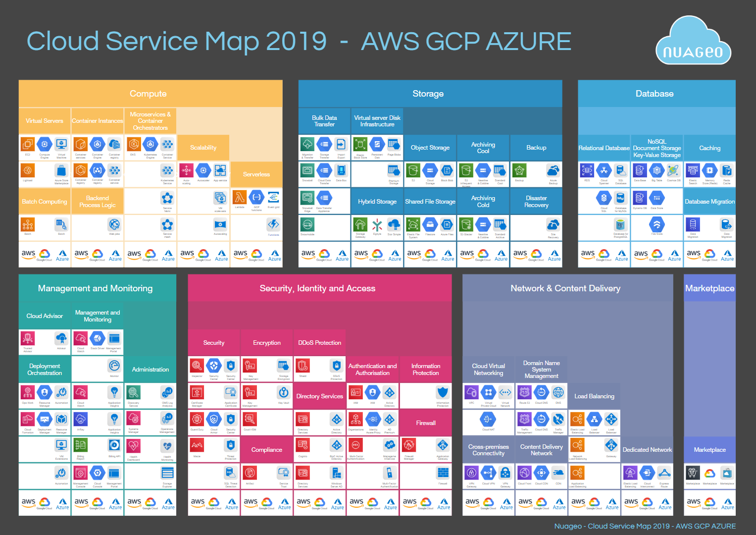756x535 pixels.
Task: Select the Cloud VPN icon
Action: click(x=488, y=473)
